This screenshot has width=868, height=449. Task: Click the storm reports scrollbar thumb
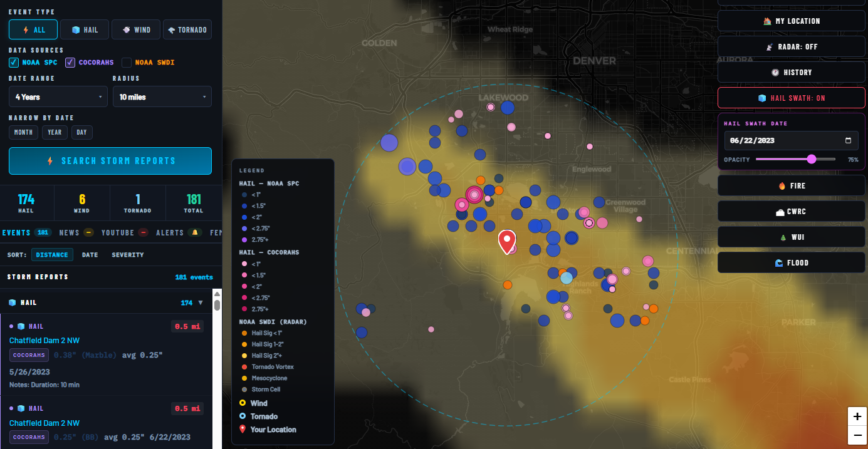pyautogui.click(x=217, y=305)
